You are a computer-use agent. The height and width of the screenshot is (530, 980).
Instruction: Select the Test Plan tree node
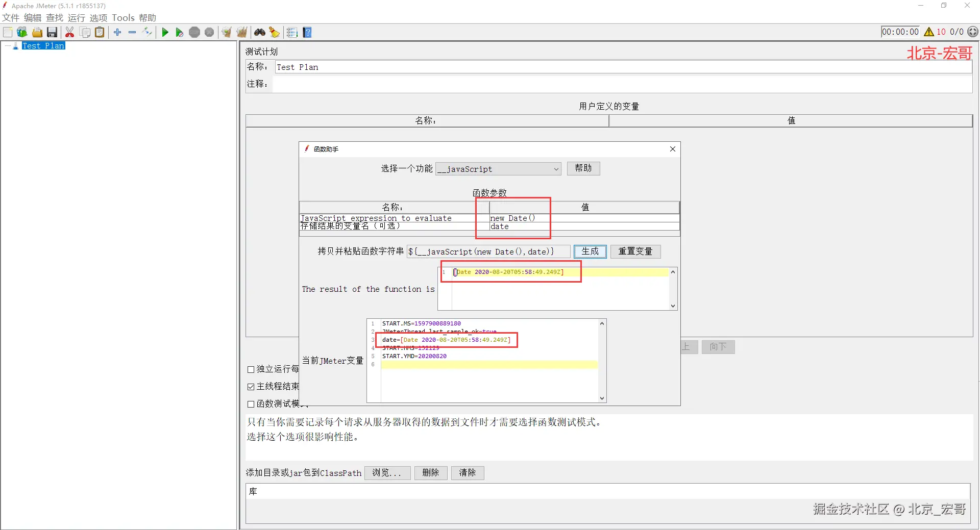(x=43, y=46)
